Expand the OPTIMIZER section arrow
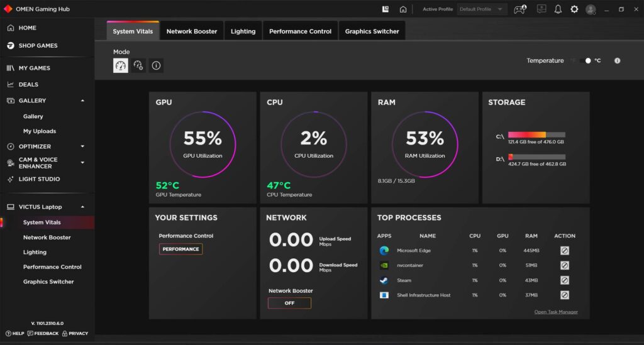 tap(82, 146)
